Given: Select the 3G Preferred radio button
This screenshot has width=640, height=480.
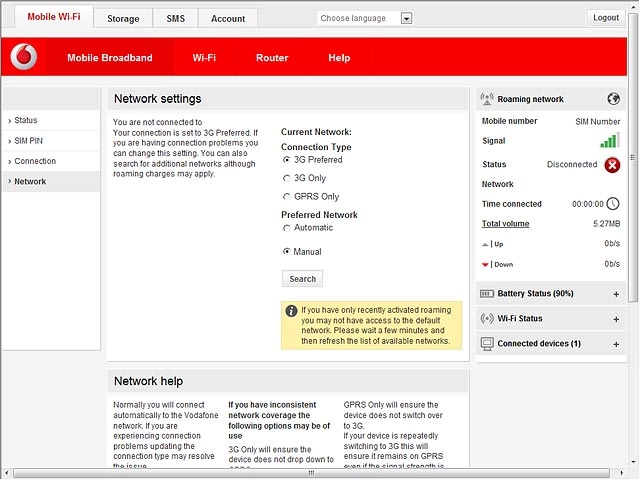Looking at the screenshot, I should point(287,160).
